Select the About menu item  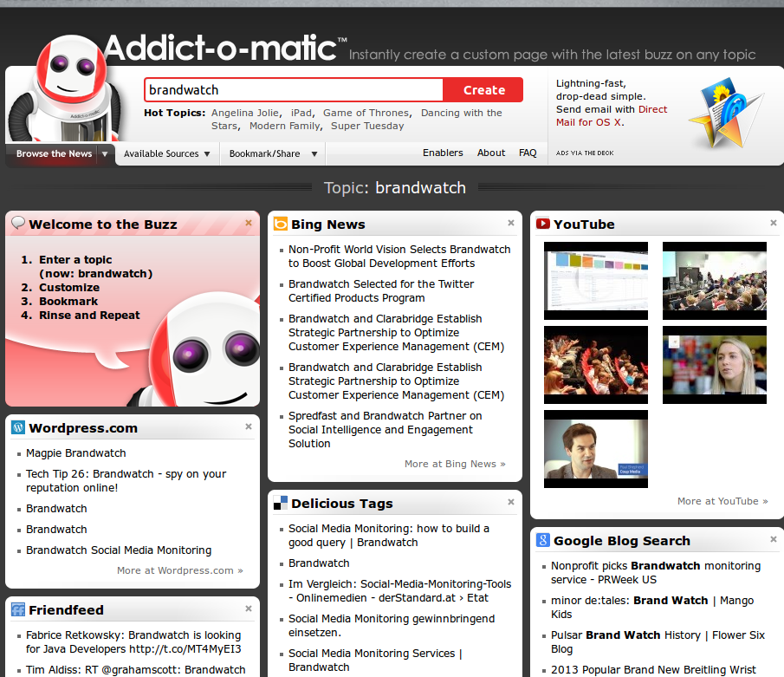click(x=490, y=153)
